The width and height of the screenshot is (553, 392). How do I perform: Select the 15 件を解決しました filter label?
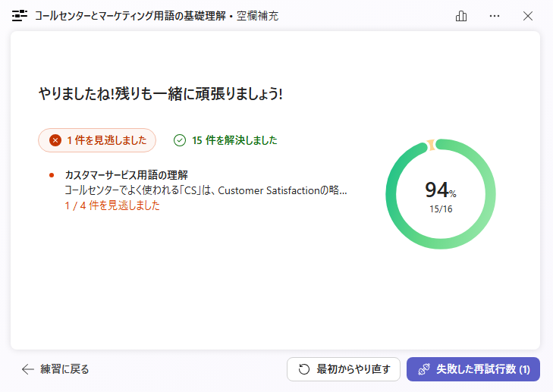coord(234,140)
